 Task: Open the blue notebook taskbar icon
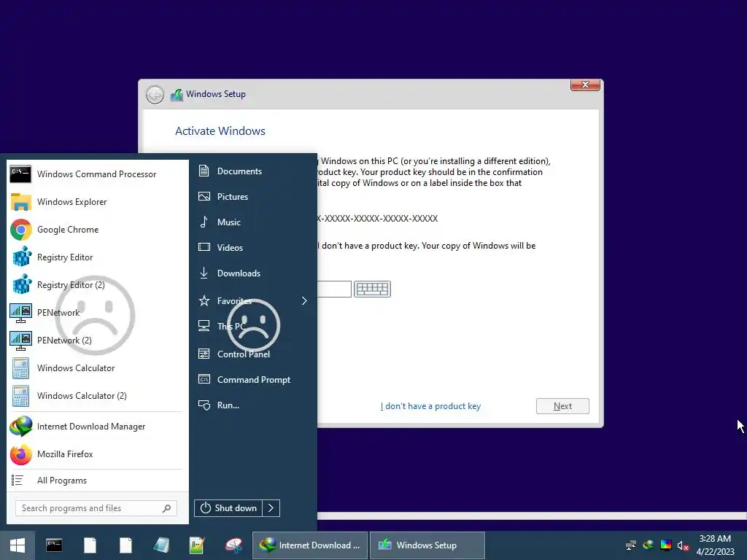click(x=161, y=545)
